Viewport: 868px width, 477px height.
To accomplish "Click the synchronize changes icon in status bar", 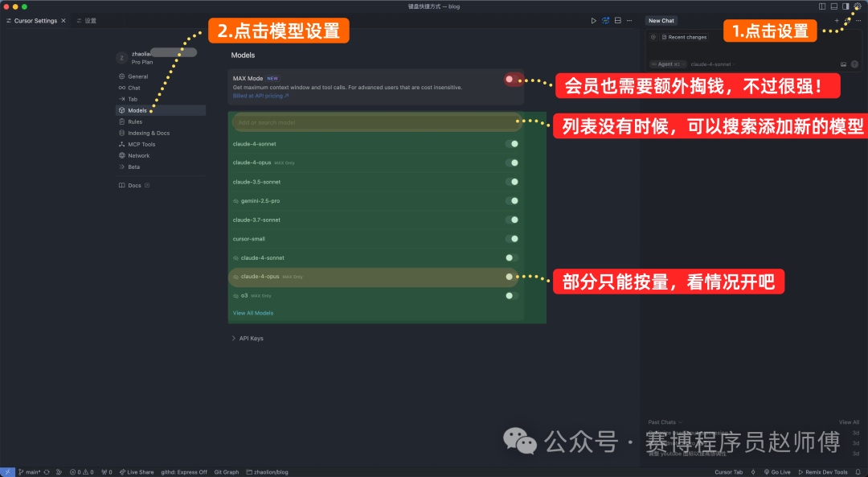I will 47,472.
